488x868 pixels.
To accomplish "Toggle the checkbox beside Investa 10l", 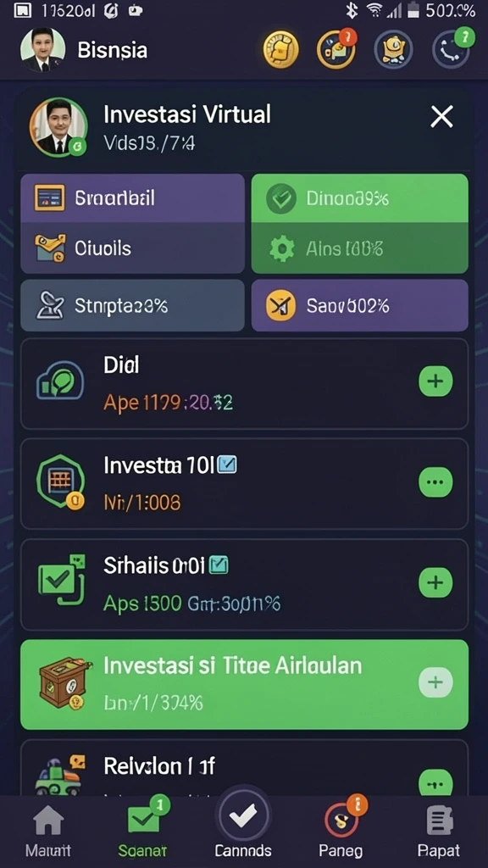I will (x=227, y=465).
